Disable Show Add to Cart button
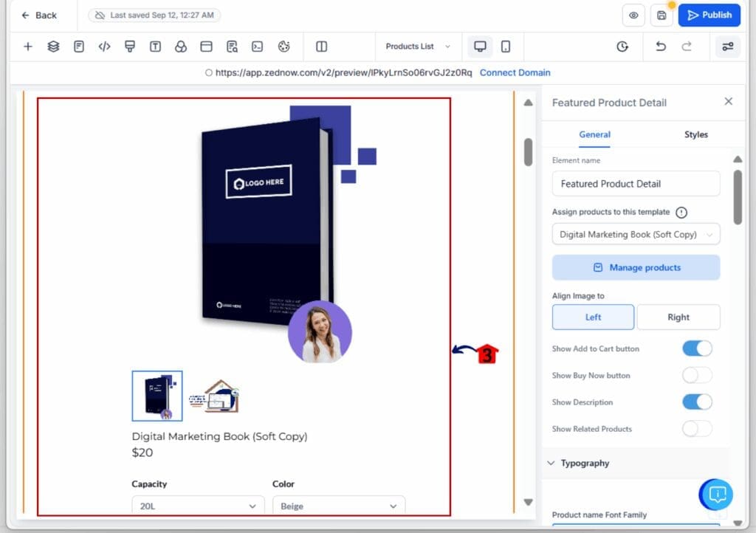The width and height of the screenshot is (756, 533). 696,348
